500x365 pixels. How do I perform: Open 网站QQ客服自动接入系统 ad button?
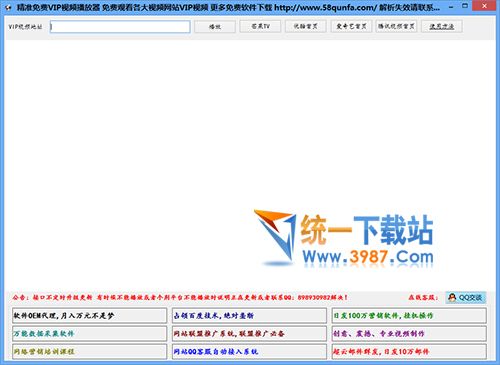[x=249, y=351]
